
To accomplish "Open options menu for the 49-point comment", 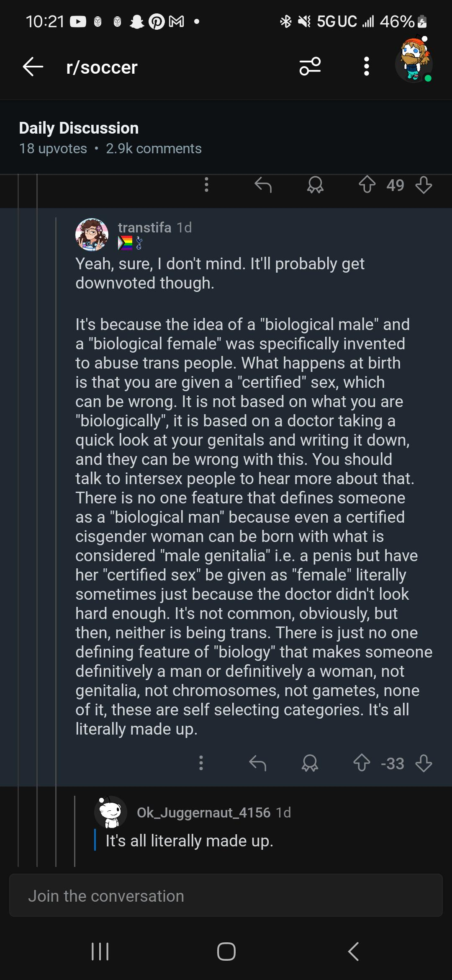I will click(x=206, y=185).
